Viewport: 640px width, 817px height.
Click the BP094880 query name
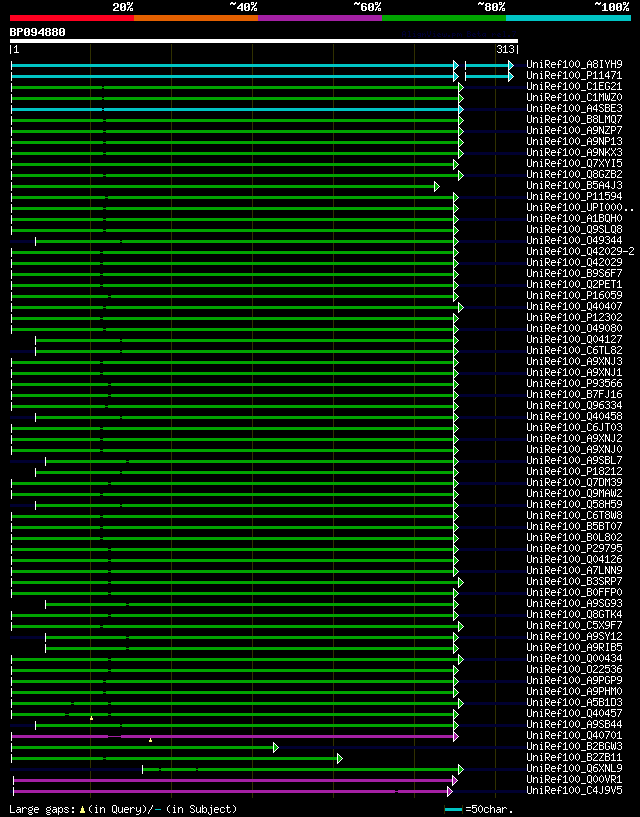click(x=38, y=32)
